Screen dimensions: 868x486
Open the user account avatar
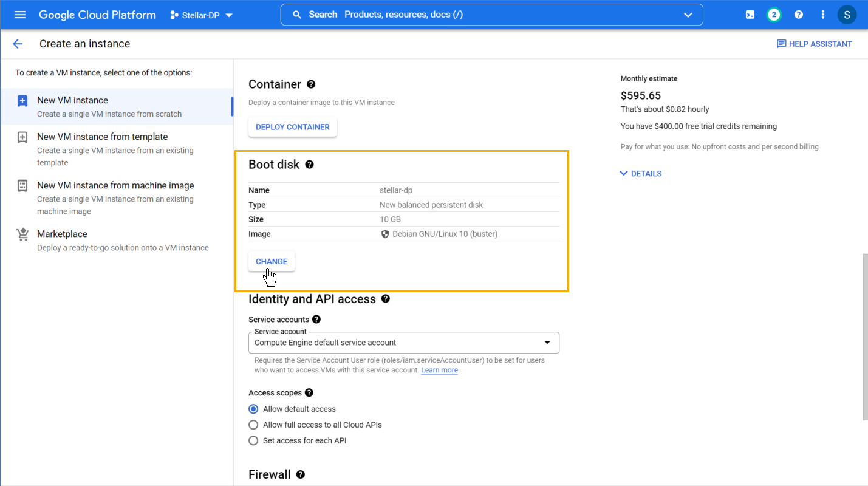(847, 15)
